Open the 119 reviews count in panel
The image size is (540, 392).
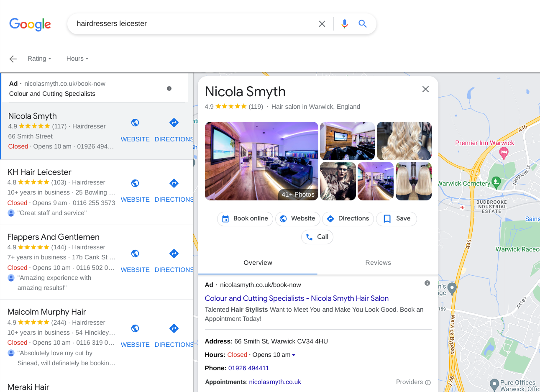(x=256, y=107)
